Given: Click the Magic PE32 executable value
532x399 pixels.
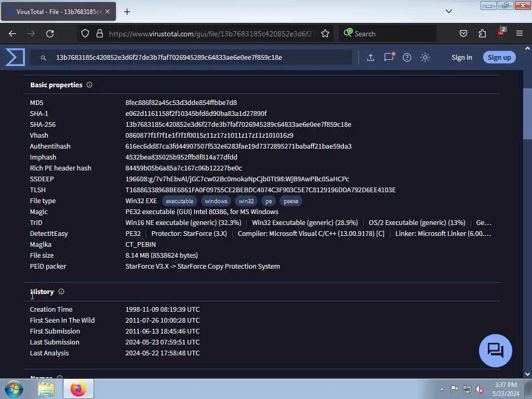Looking at the screenshot, I should tap(202, 212).
